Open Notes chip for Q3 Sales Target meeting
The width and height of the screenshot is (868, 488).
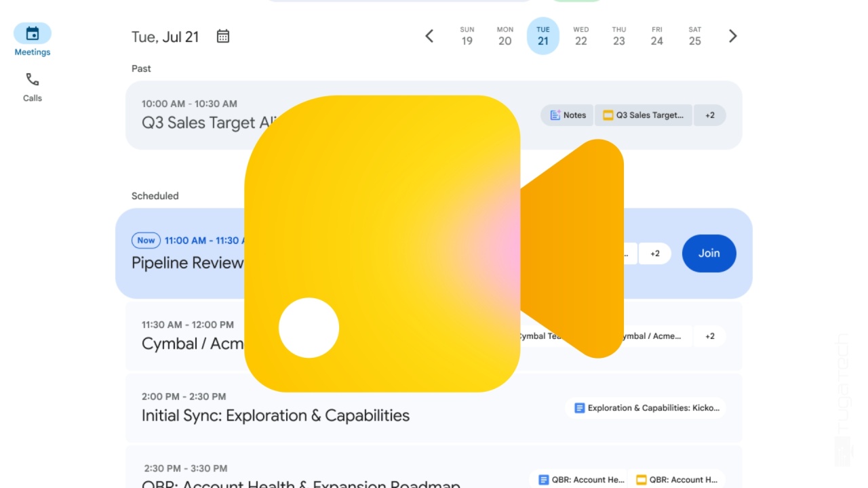(x=568, y=115)
